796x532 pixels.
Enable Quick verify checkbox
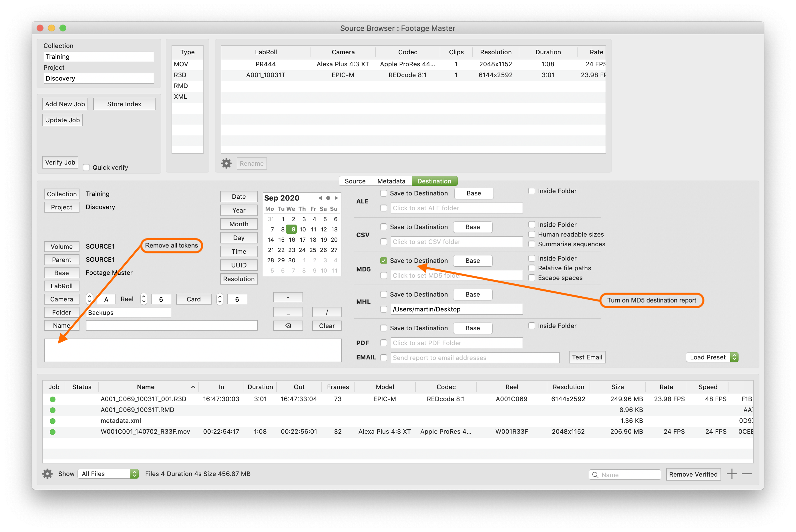coord(87,168)
